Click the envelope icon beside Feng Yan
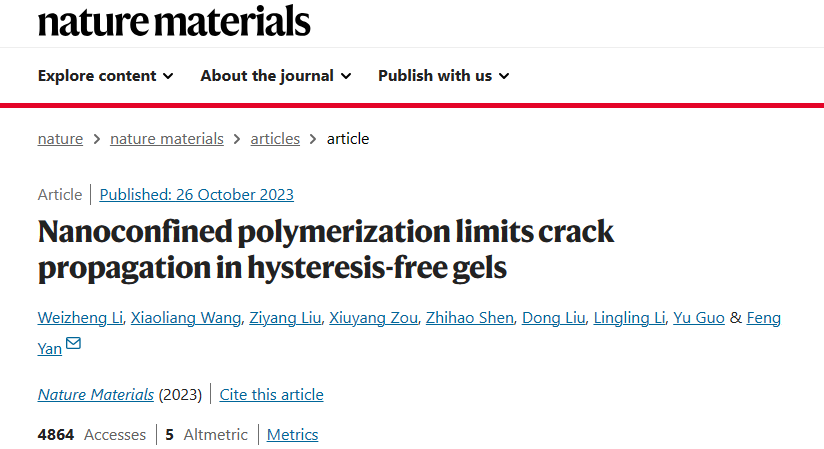This screenshot has width=824, height=449. point(73,343)
